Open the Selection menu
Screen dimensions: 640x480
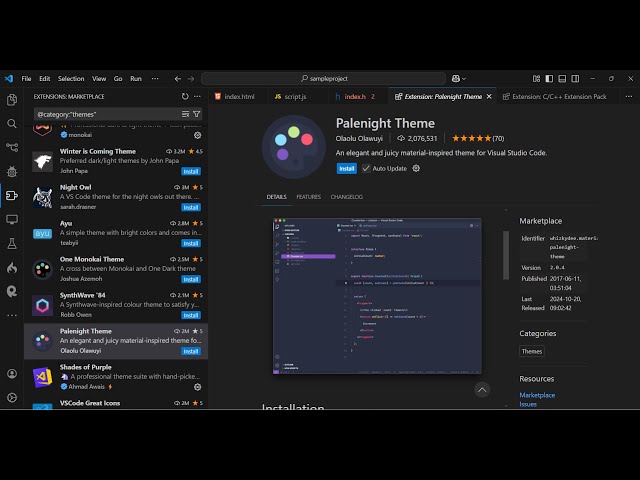(x=71, y=78)
